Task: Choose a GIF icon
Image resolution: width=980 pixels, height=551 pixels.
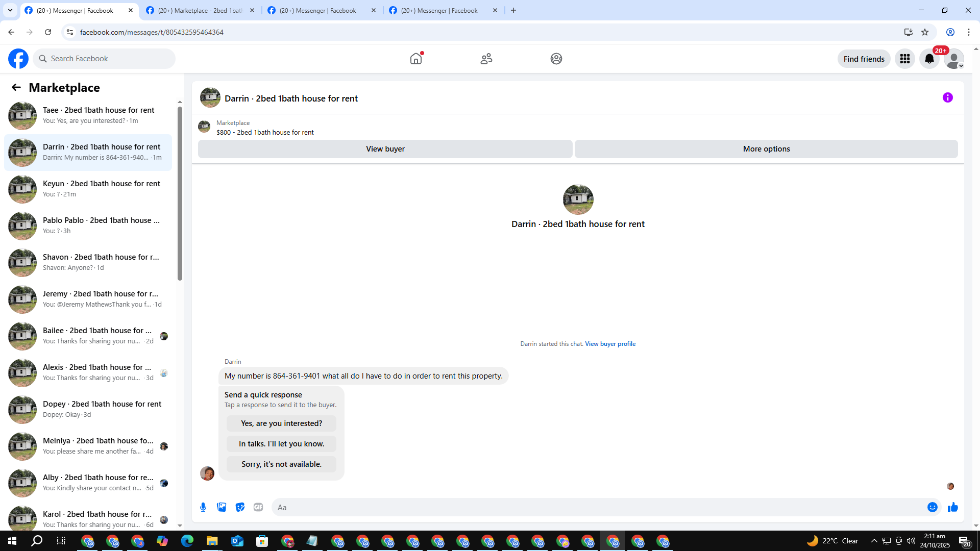Action: [258, 507]
